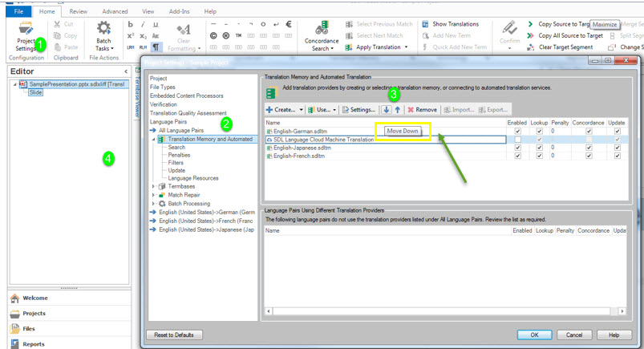Click the Move Down arrow button
The height and width of the screenshot is (349, 644).
[387, 109]
